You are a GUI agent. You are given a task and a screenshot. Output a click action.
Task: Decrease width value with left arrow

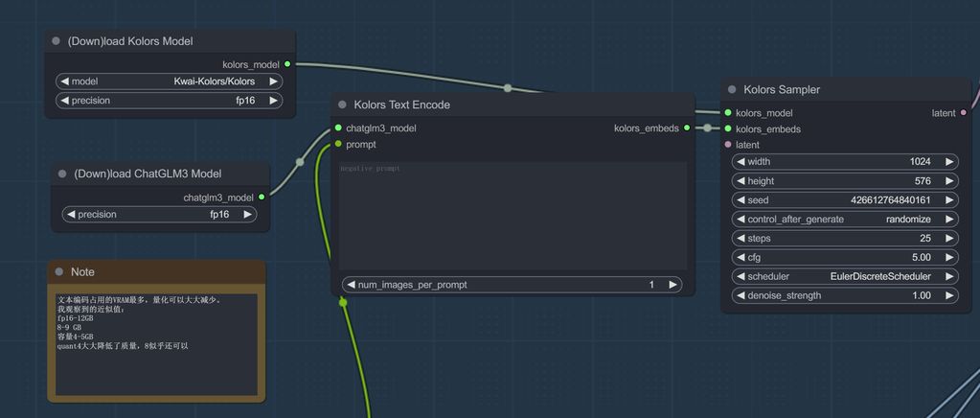(x=740, y=162)
